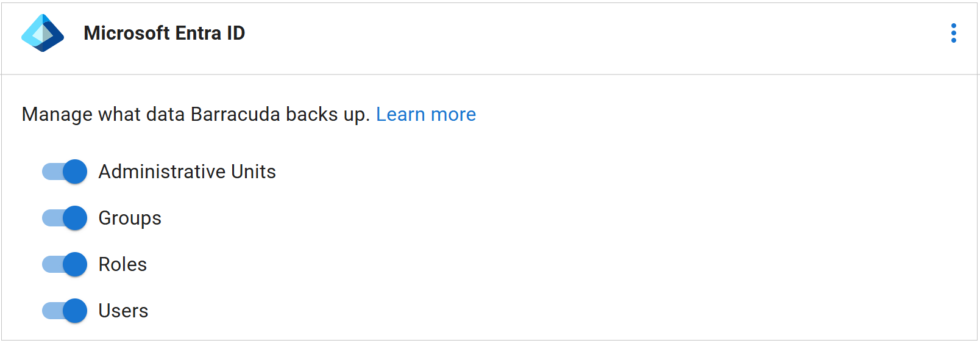Click the Roles label text

(122, 264)
